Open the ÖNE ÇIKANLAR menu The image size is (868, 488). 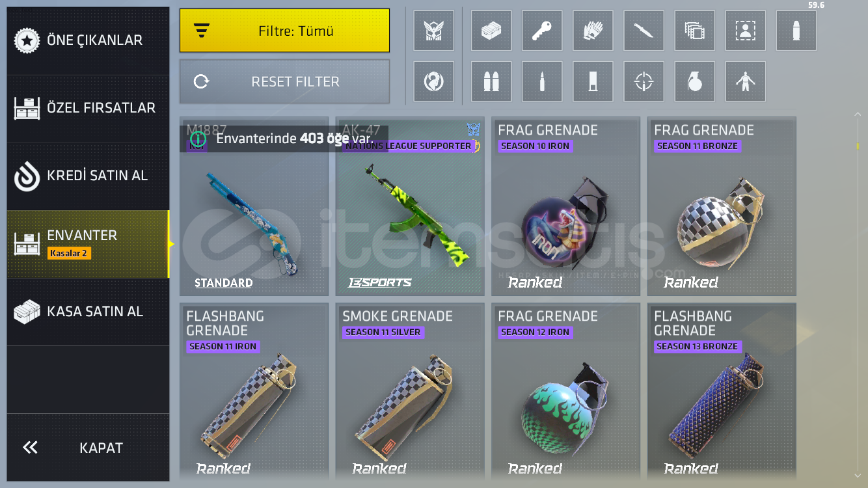[88, 40]
